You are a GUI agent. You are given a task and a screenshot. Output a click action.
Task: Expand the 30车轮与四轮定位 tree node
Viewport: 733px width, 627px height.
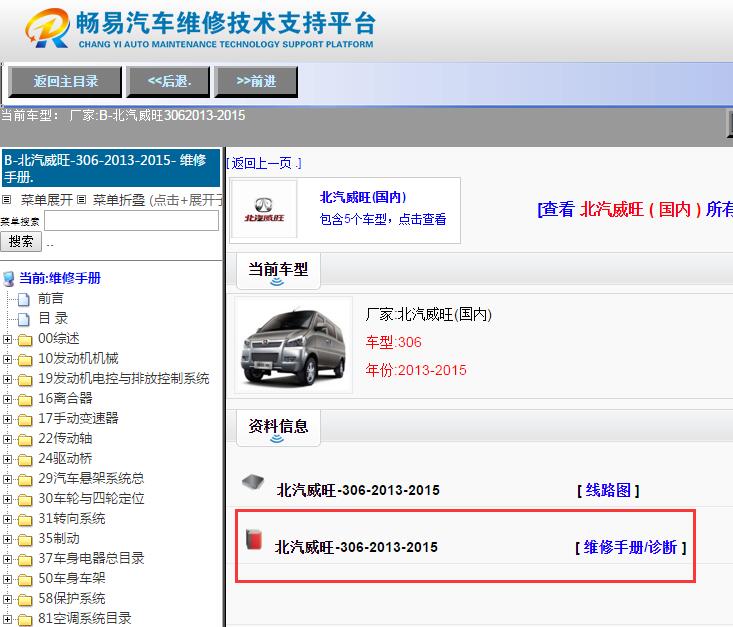[x=7, y=499]
